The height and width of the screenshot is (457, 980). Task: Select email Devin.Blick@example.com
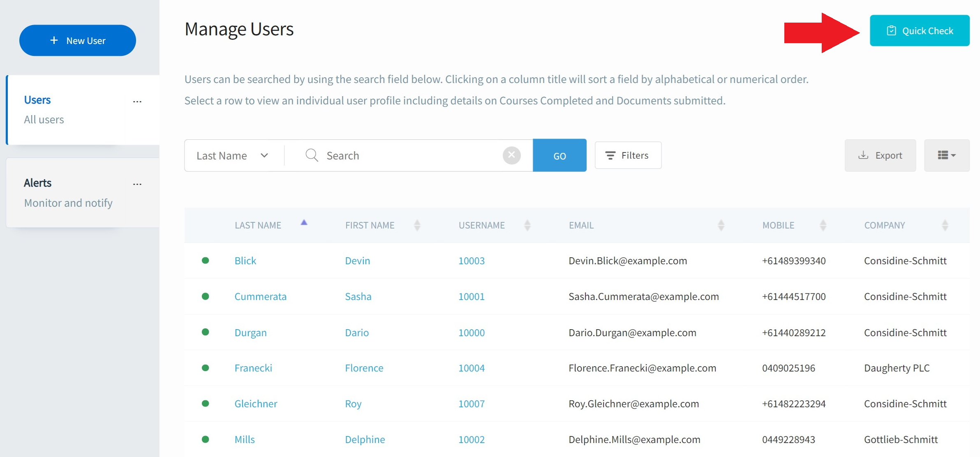(628, 261)
